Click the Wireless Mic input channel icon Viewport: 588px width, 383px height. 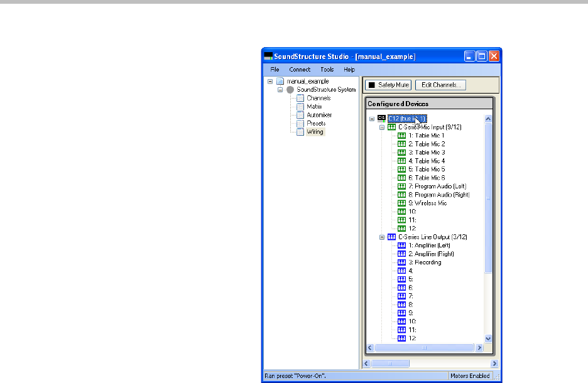click(x=401, y=203)
